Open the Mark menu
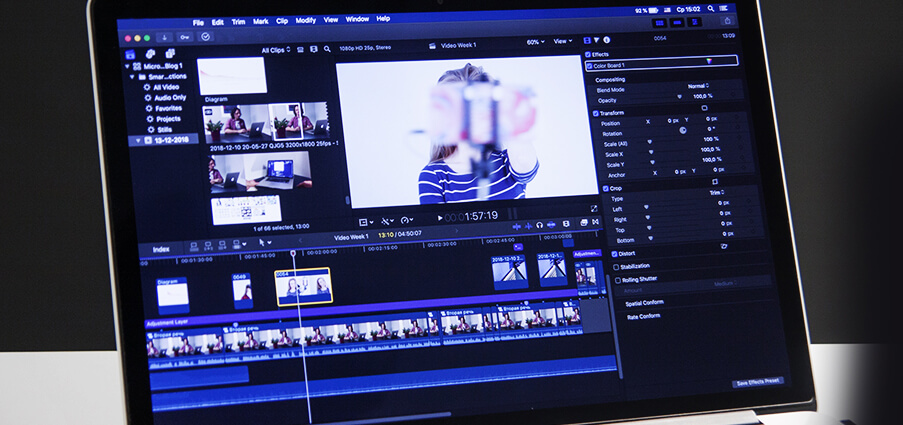903x425 pixels. (261, 21)
